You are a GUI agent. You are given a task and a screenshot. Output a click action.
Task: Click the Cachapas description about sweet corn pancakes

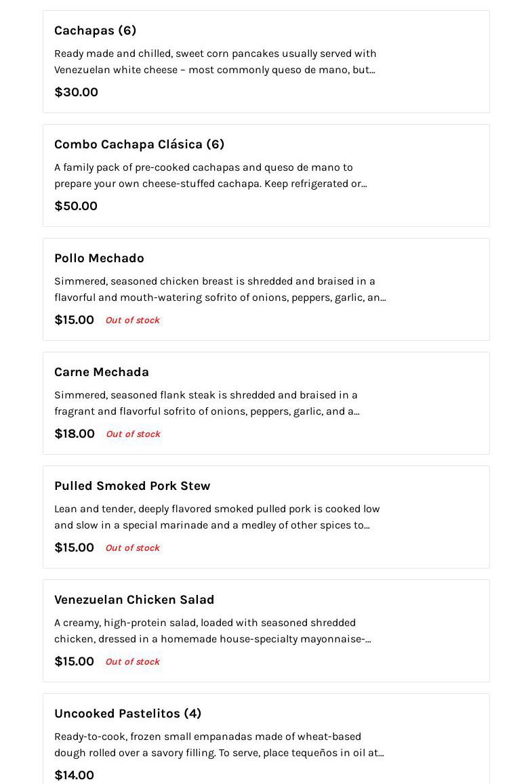tap(215, 62)
